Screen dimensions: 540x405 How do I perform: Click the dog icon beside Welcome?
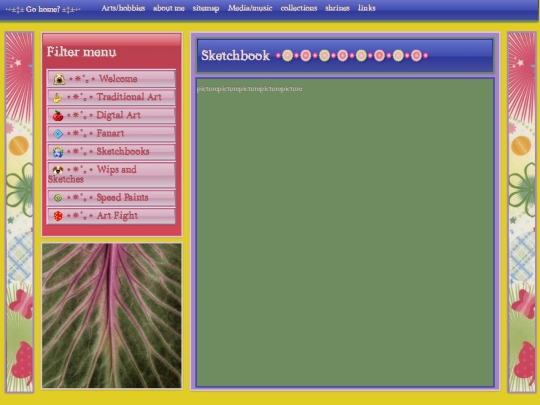[x=59, y=79]
